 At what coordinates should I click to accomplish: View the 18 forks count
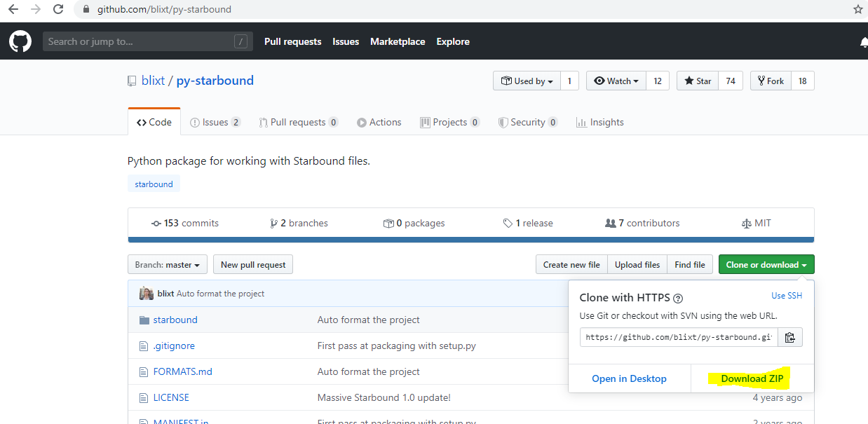[x=803, y=81]
